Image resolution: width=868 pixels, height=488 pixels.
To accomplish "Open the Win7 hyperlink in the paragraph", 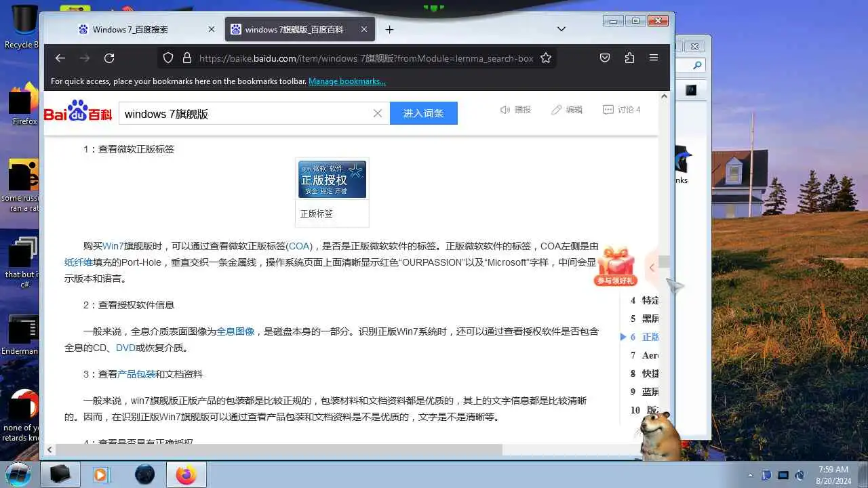I will [x=113, y=246].
